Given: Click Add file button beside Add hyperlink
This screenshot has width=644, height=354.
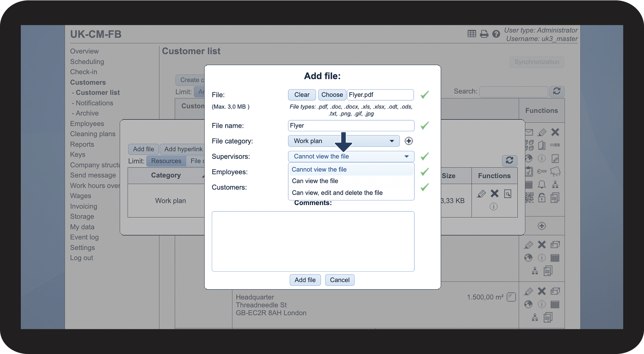Looking at the screenshot, I should 144,149.
